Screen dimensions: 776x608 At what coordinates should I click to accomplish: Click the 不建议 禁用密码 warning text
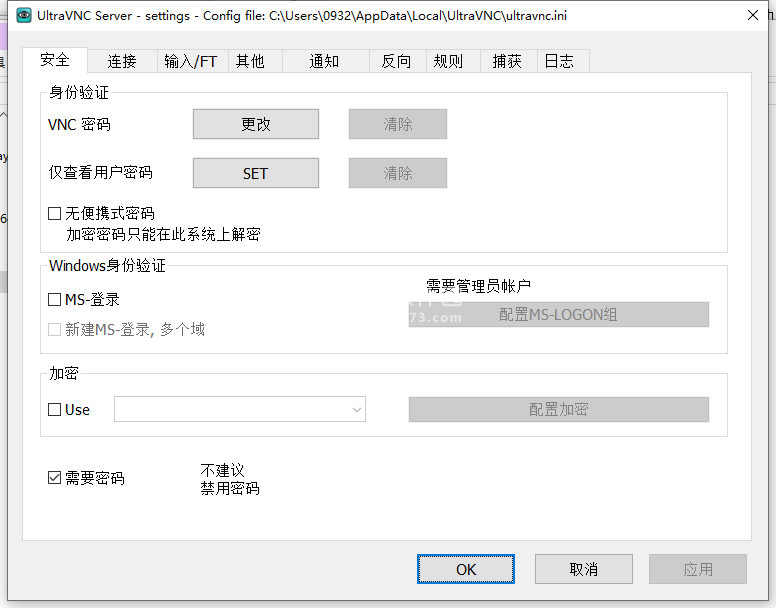pyautogui.click(x=230, y=479)
